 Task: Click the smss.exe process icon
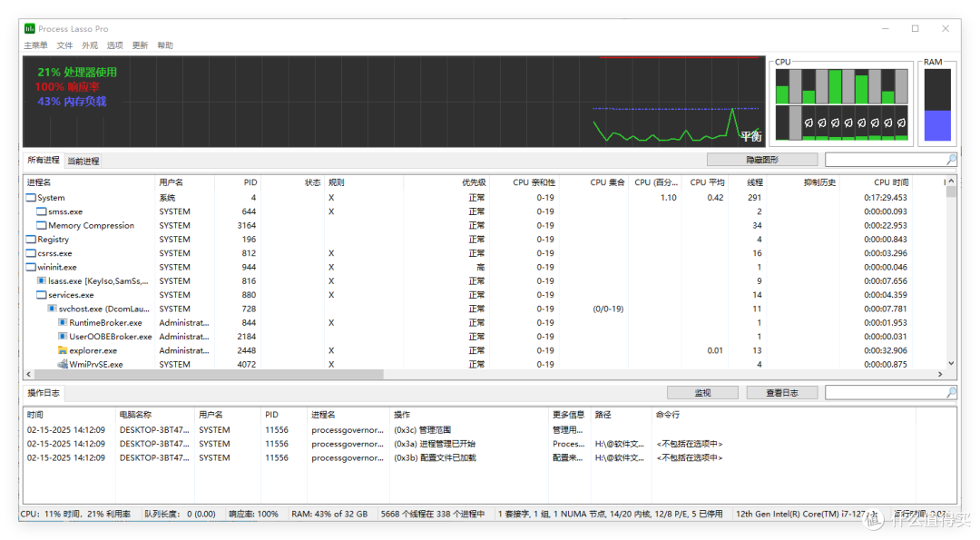coord(42,211)
